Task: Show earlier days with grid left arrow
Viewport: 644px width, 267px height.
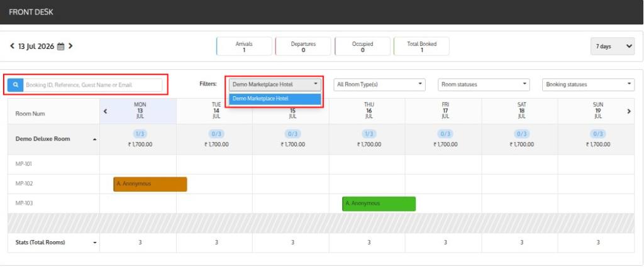Action: [x=105, y=111]
